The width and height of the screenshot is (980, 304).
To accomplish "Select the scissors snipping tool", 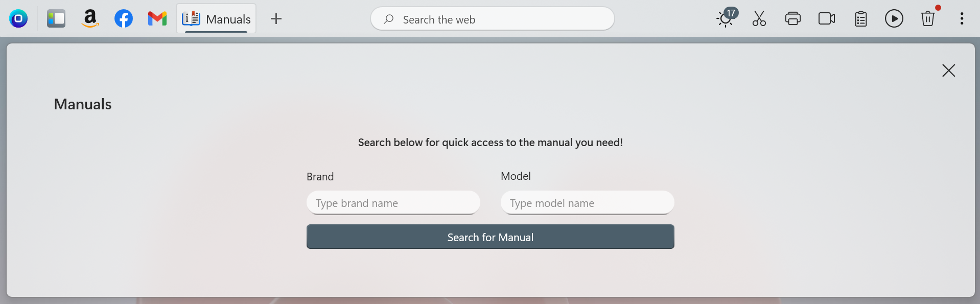I will [758, 18].
